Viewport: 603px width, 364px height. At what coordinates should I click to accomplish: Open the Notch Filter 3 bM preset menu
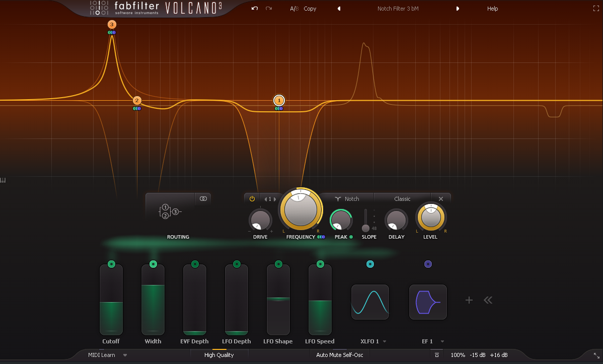coord(398,9)
